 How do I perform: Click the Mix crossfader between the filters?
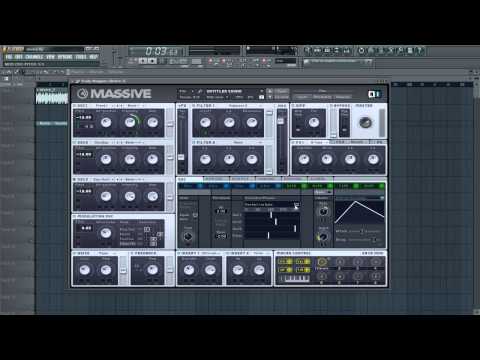point(281,122)
